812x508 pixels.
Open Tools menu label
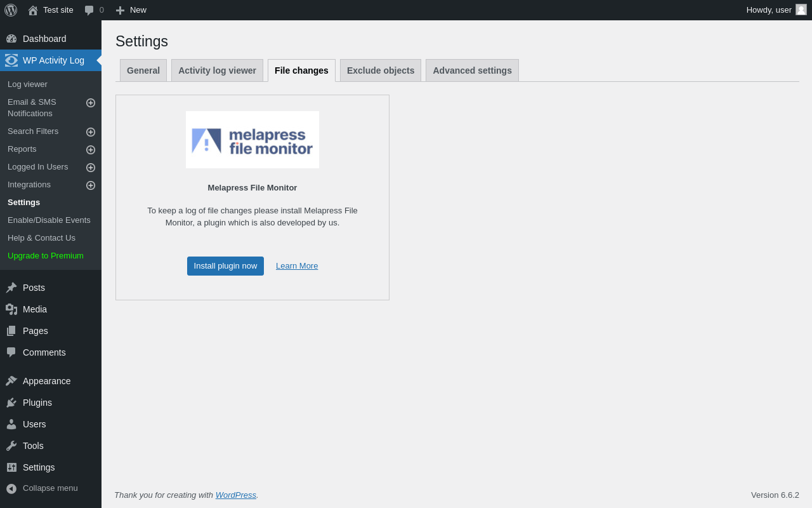pyautogui.click(x=33, y=446)
